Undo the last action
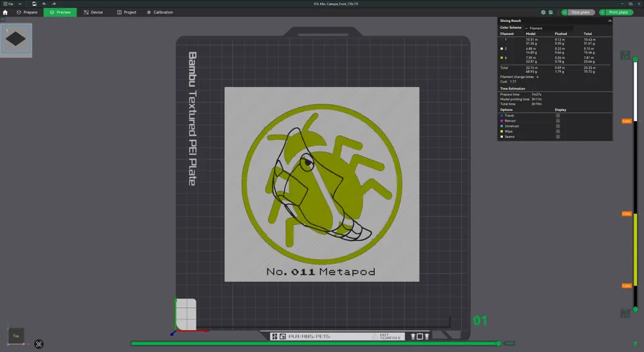This screenshot has width=644, height=352. (44, 4)
